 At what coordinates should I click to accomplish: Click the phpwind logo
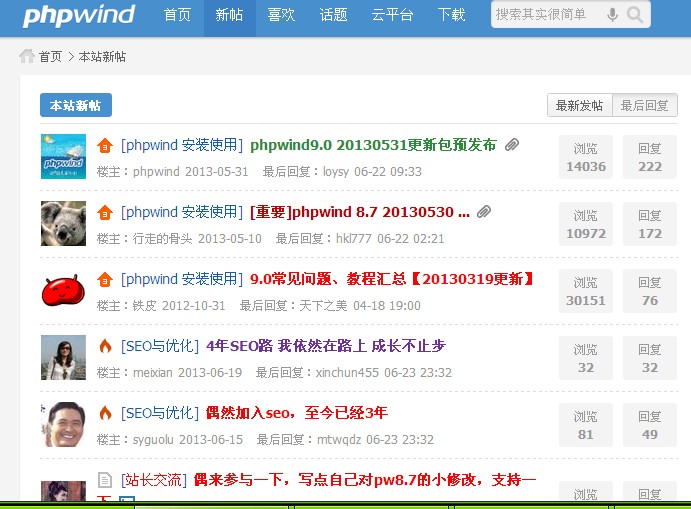78,16
